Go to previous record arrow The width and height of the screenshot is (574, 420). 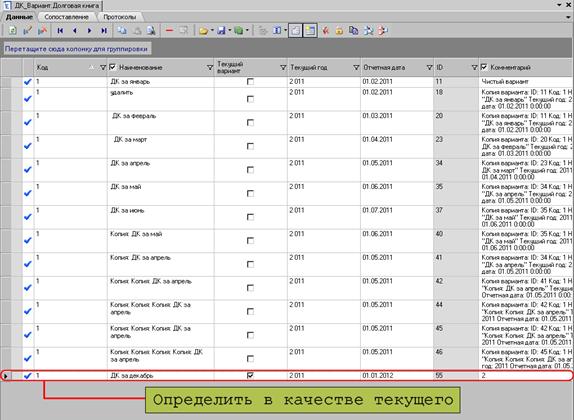coord(75,31)
